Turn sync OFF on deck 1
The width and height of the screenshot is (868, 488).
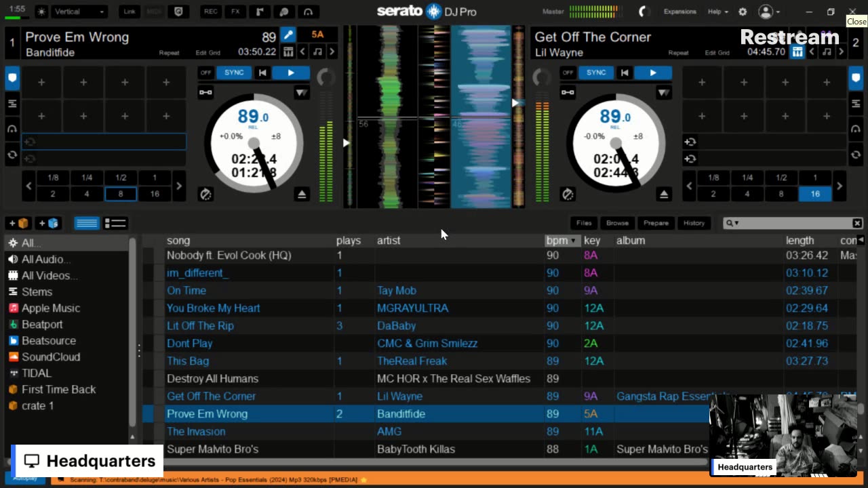click(x=206, y=73)
